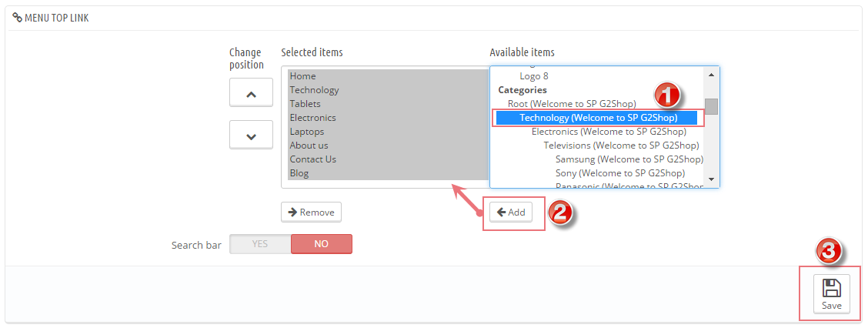Click the available items scrollbar down arrow
The width and height of the screenshot is (868, 328).
[x=711, y=179]
